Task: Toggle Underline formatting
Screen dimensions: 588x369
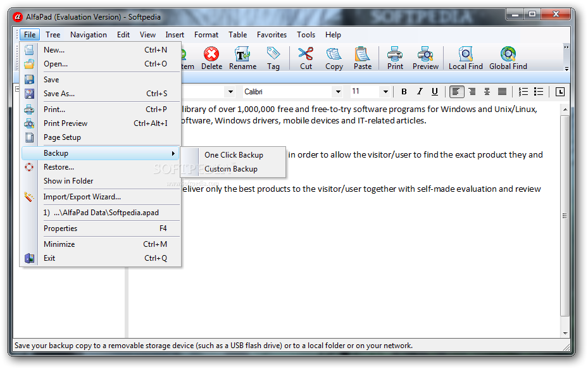Action: click(x=435, y=92)
